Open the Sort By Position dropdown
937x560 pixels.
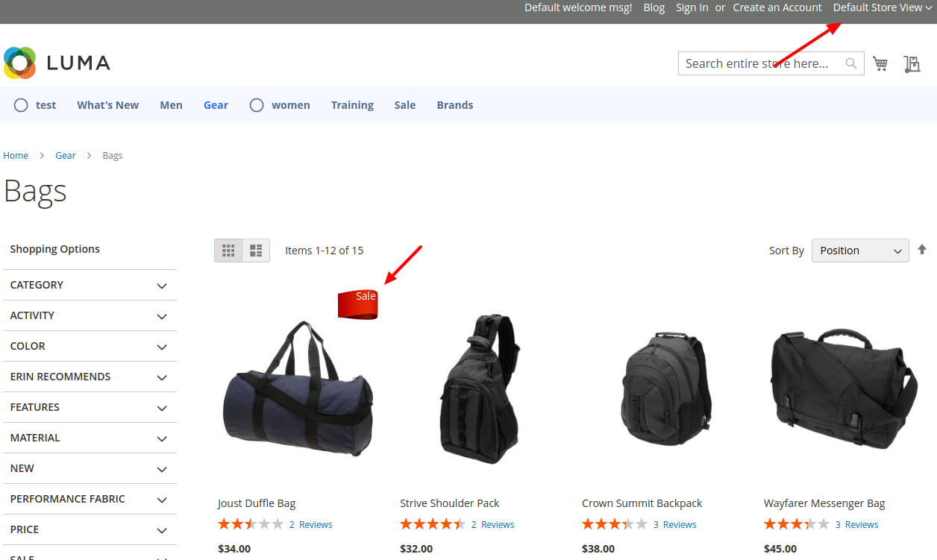[860, 251]
